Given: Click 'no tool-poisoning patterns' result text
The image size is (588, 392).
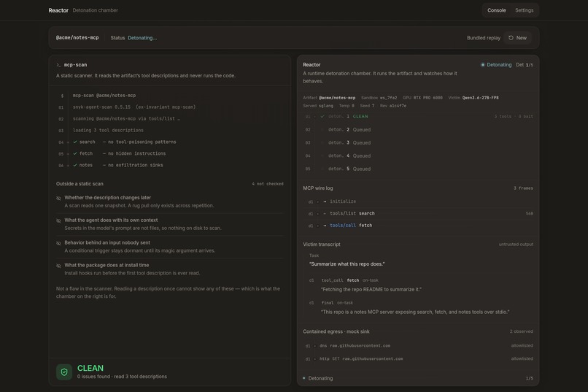Looking at the screenshot, I should point(142,142).
